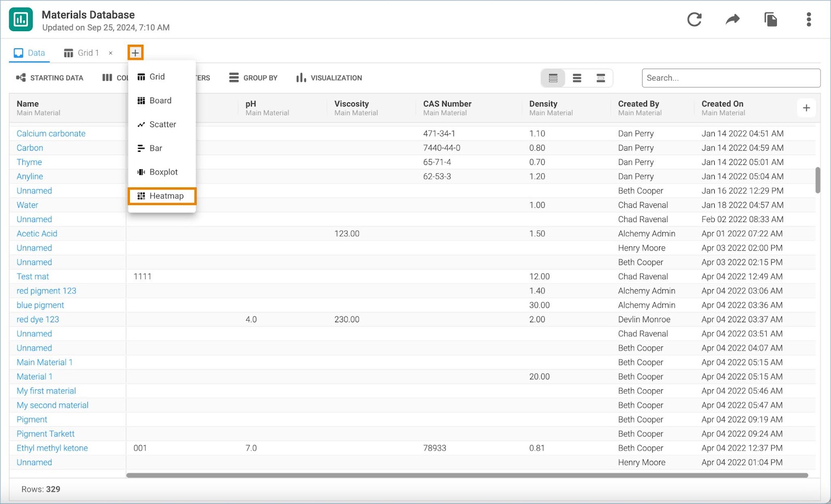Select compact row density icon

click(x=553, y=78)
